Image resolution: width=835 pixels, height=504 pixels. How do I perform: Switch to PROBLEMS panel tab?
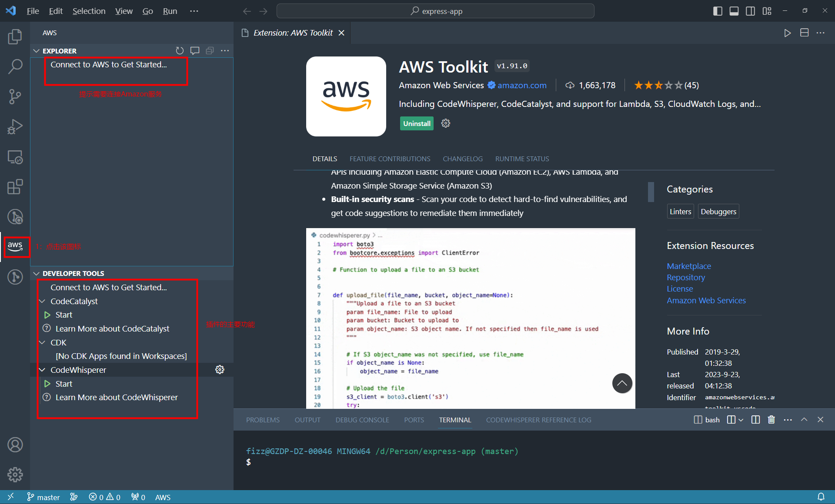263,420
